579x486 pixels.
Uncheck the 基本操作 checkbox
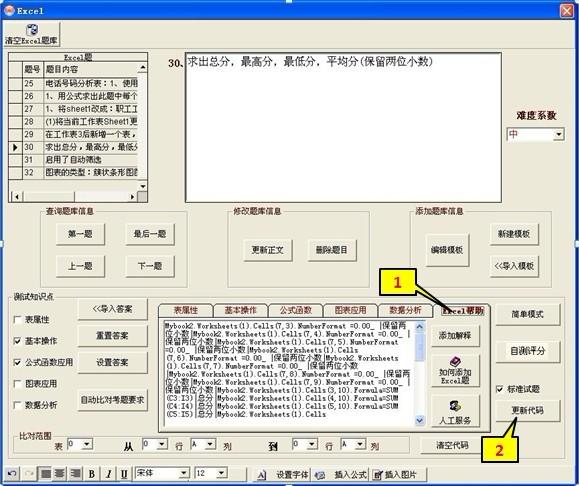click(17, 341)
